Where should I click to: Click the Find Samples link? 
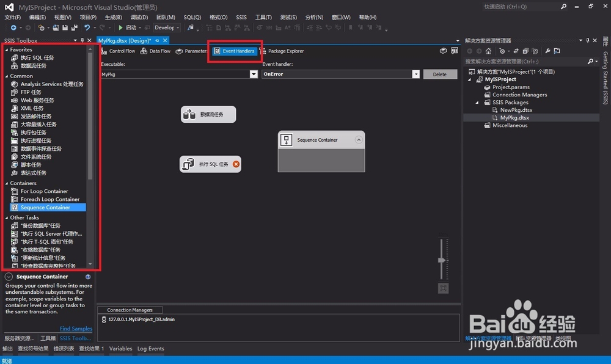coord(76,329)
